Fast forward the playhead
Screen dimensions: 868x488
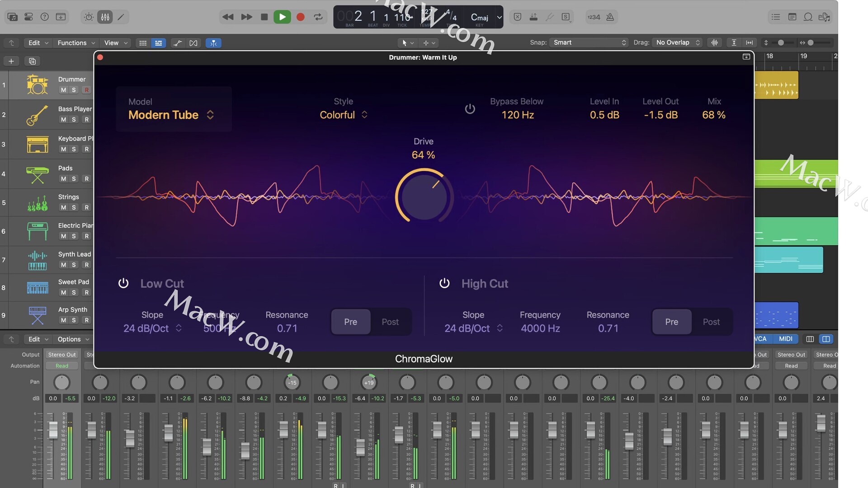246,17
